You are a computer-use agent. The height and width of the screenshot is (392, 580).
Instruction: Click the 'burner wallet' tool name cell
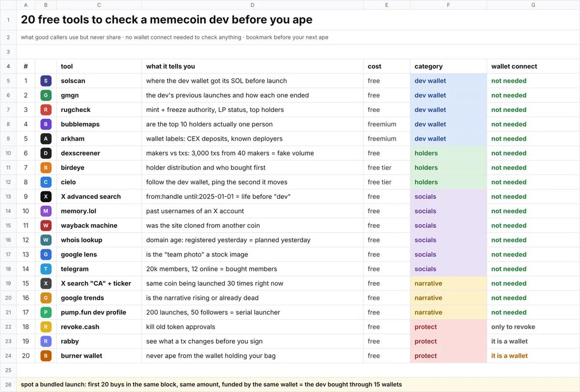tap(99, 356)
